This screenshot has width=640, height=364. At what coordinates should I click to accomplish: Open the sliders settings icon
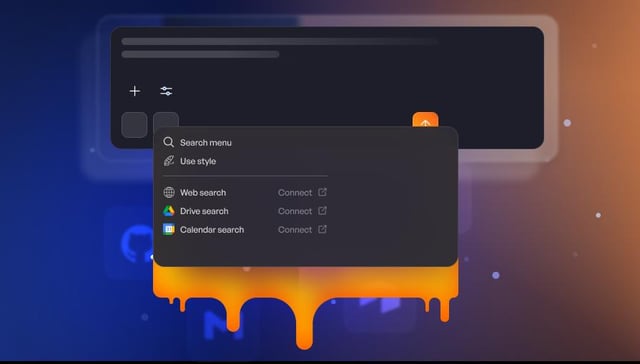click(x=166, y=91)
